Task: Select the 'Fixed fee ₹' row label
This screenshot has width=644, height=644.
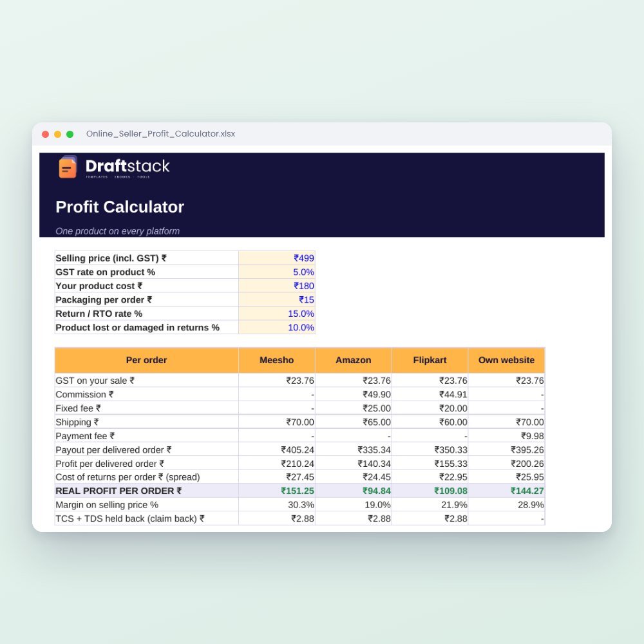Action: (x=78, y=408)
